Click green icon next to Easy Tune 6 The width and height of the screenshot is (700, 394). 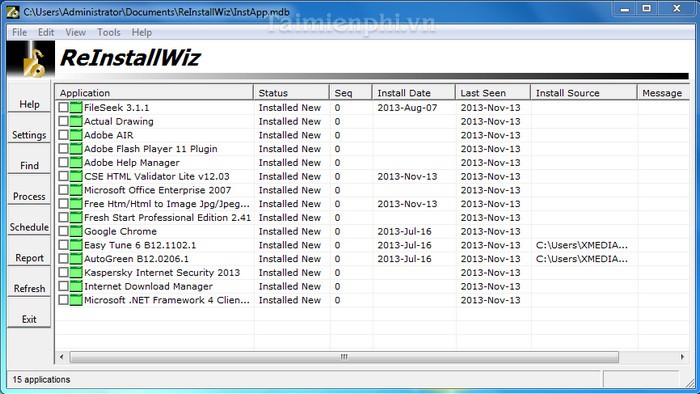76,245
